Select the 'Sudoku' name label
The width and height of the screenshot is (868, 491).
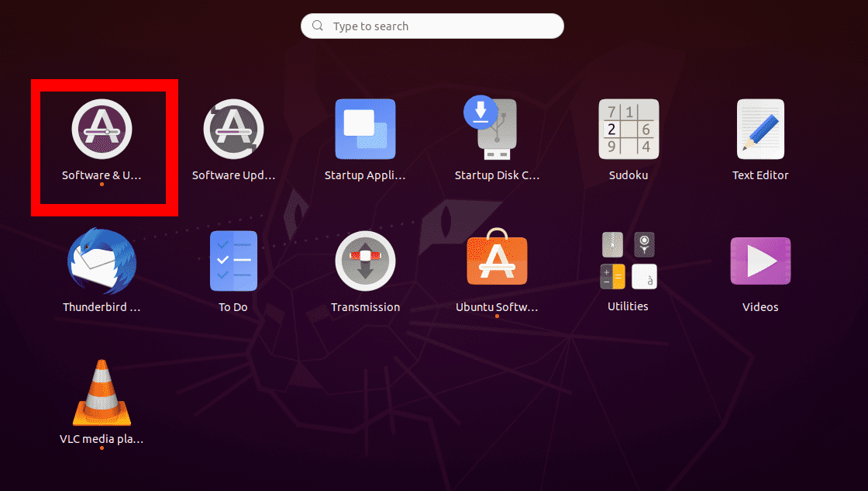pyautogui.click(x=629, y=175)
